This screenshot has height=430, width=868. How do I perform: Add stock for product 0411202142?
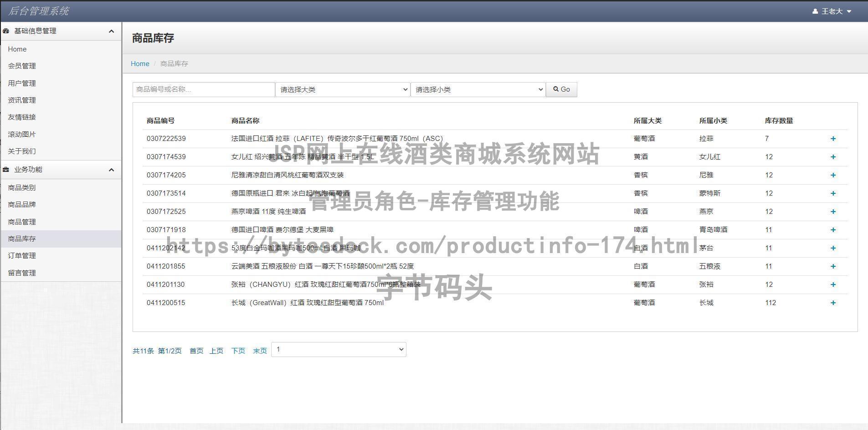[833, 248]
